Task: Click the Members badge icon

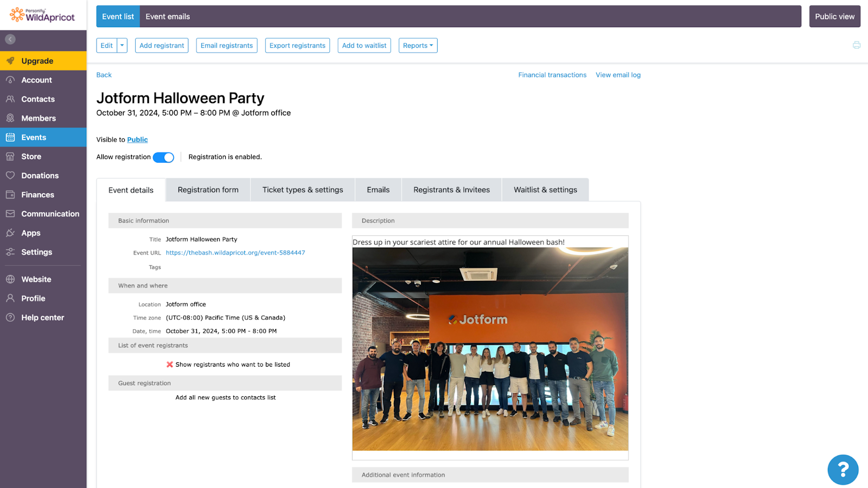Action: (x=10, y=118)
